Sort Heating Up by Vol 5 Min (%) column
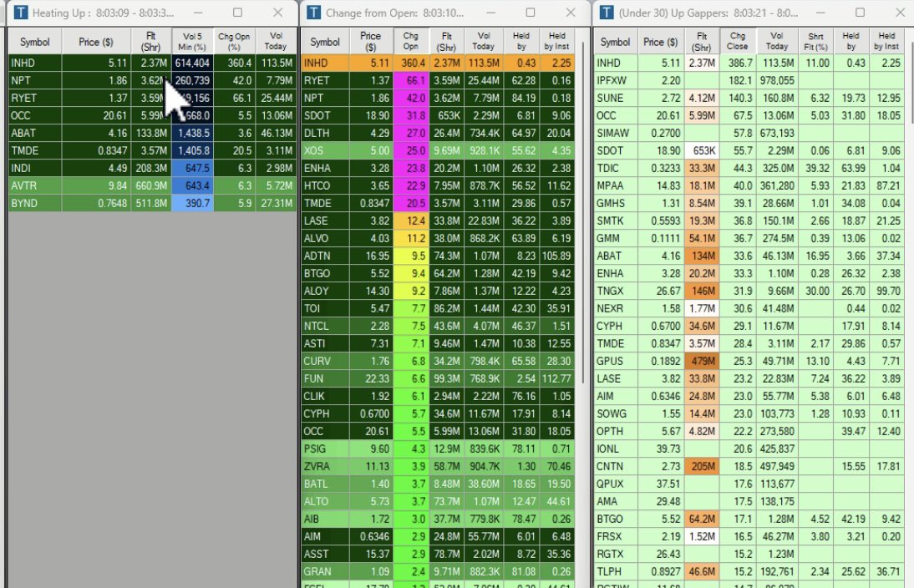The height and width of the screenshot is (588, 914). coord(192,42)
